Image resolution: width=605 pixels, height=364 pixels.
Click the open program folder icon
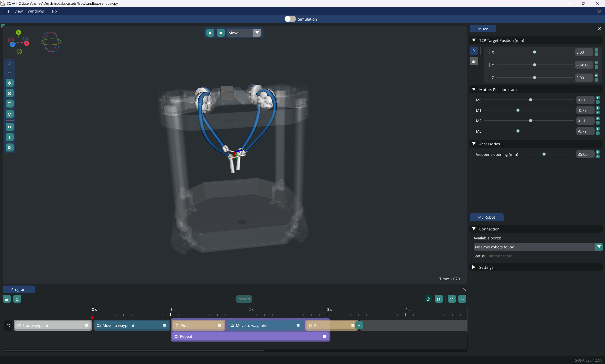pos(7,299)
